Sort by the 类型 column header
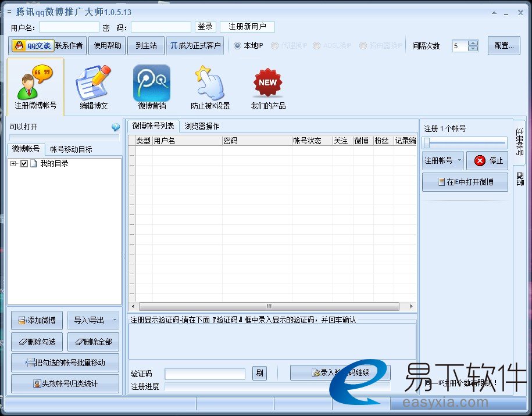The width and height of the screenshot is (532, 416). tap(144, 141)
